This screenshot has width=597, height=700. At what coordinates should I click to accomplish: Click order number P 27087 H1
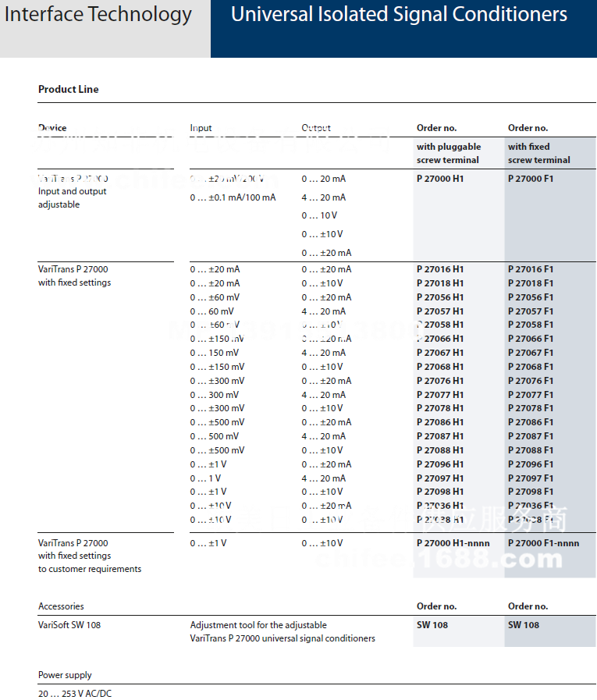point(440,436)
